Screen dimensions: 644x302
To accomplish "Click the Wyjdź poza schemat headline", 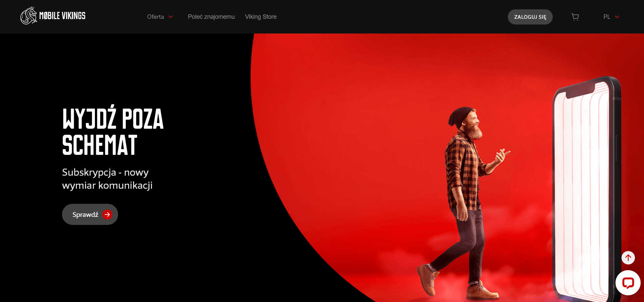I will point(112,131).
